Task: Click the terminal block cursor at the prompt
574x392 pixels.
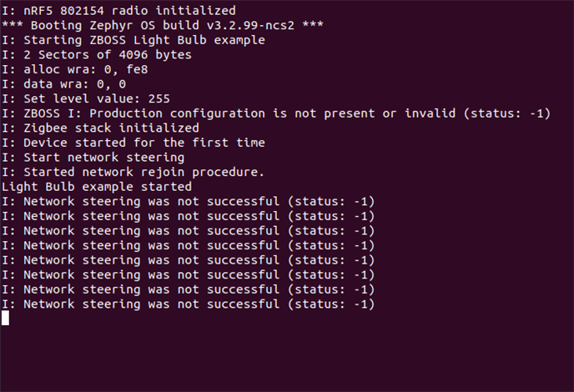Action: pos(5,318)
